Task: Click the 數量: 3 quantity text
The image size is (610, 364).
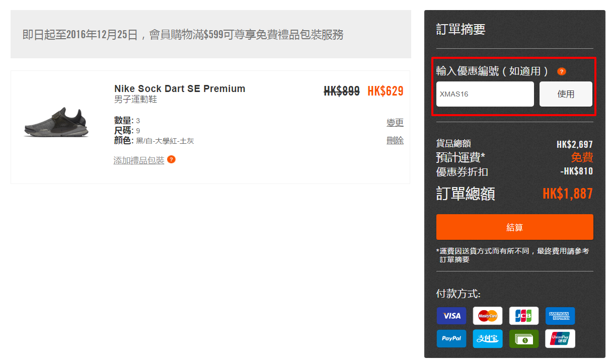Action: coord(127,121)
